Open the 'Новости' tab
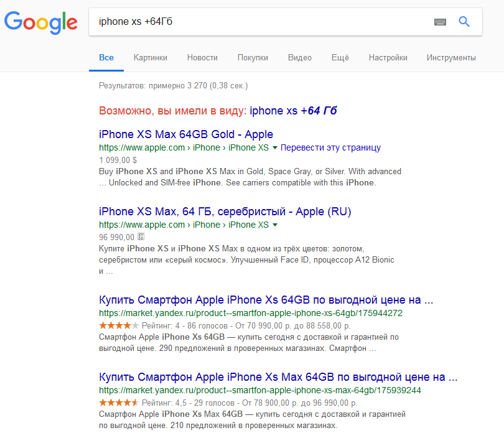504x443 pixels. tap(202, 57)
